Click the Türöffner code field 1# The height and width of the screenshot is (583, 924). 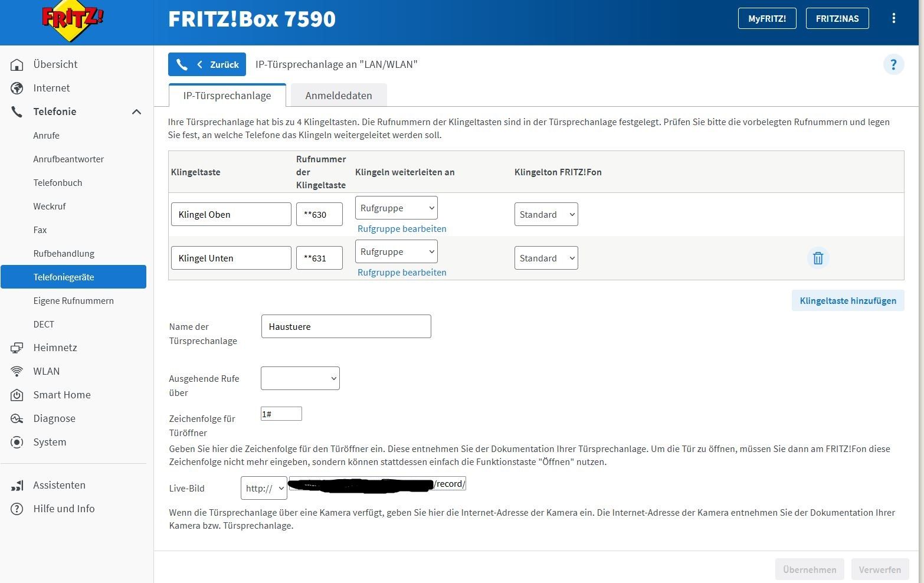(x=281, y=414)
